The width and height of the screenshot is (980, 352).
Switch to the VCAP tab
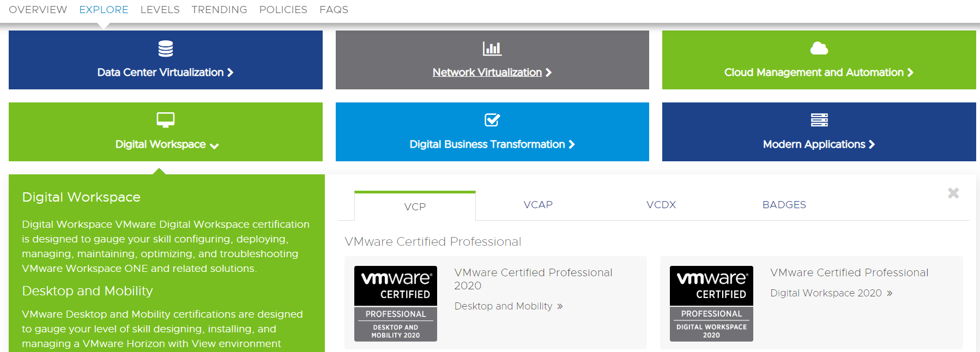click(x=538, y=205)
